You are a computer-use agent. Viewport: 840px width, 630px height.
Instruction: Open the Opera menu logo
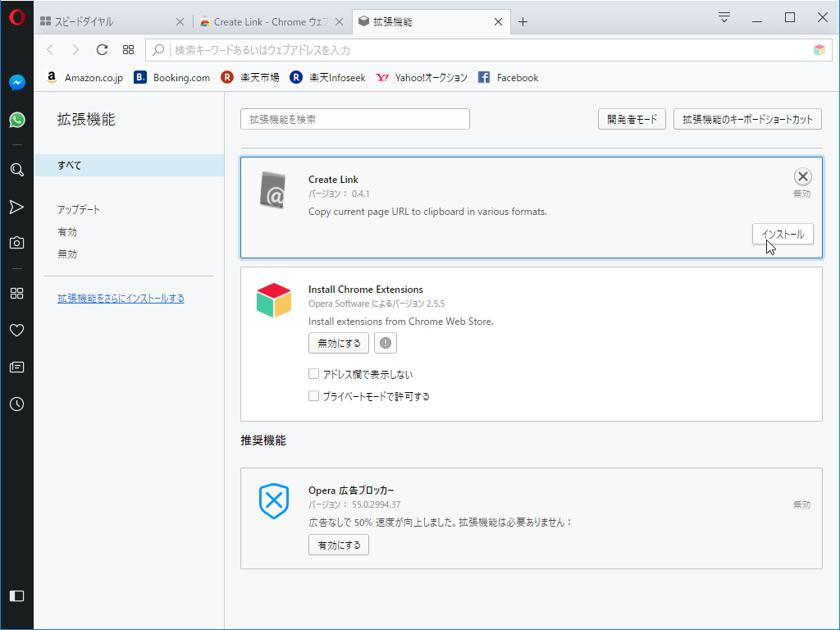pyautogui.click(x=16, y=16)
